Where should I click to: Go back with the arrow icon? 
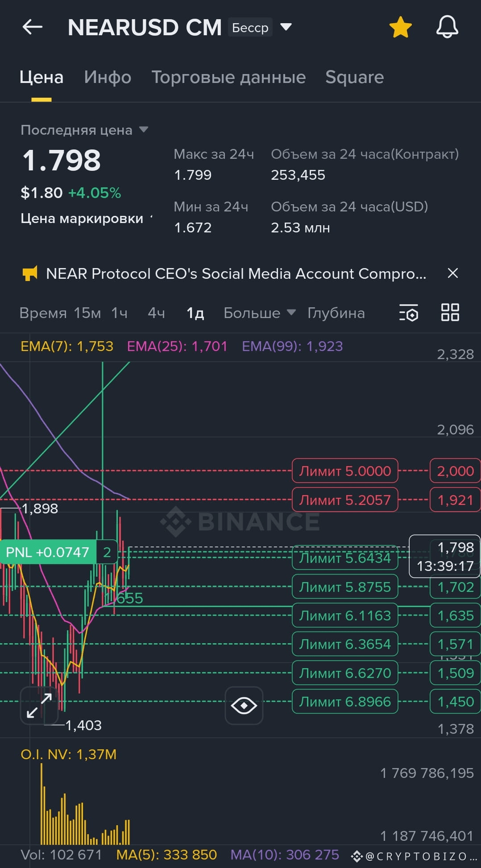[x=32, y=27]
